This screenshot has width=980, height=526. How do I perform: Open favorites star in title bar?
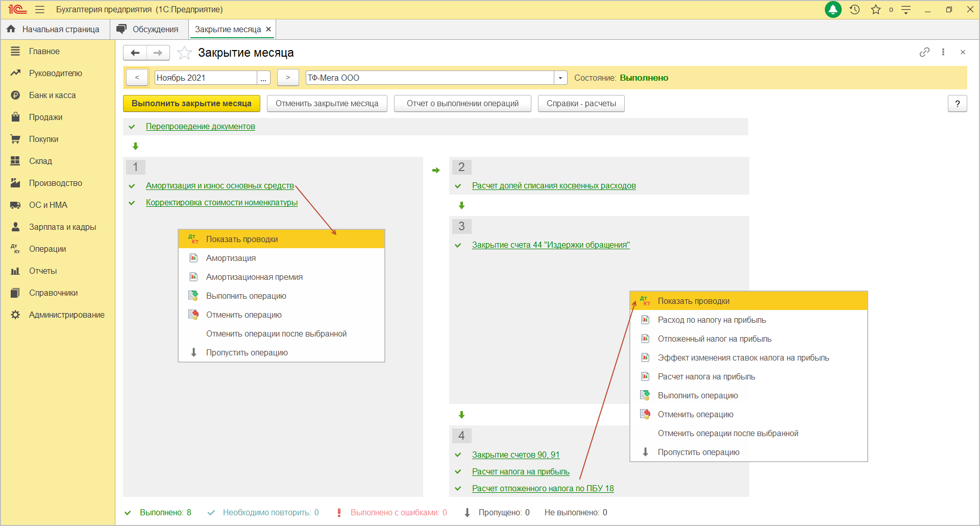click(876, 10)
